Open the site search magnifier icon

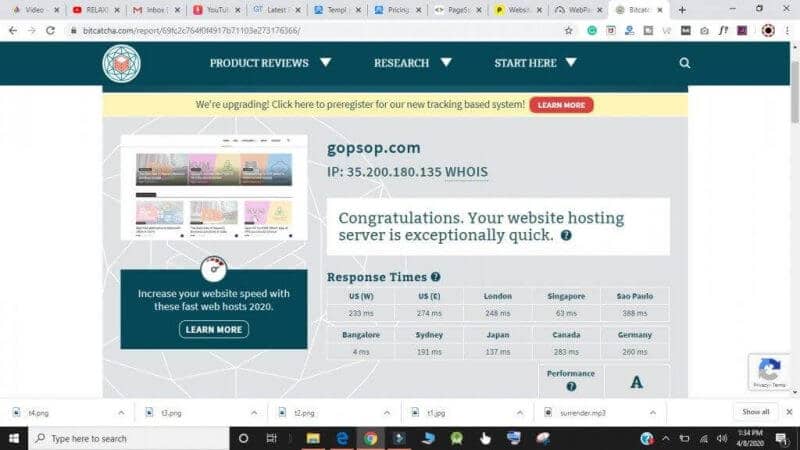pos(684,63)
